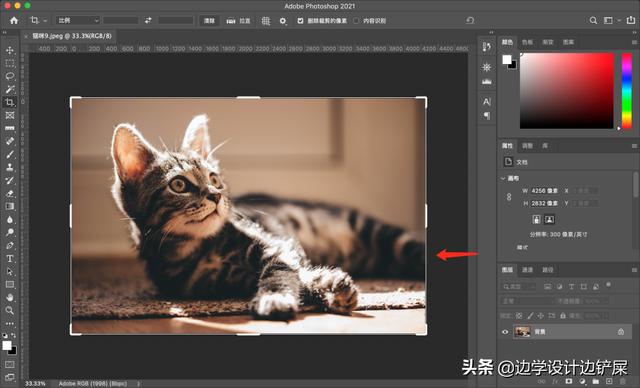The height and width of the screenshot is (388, 640).
Task: Enable Content-Aware checkbox
Action: [356, 20]
